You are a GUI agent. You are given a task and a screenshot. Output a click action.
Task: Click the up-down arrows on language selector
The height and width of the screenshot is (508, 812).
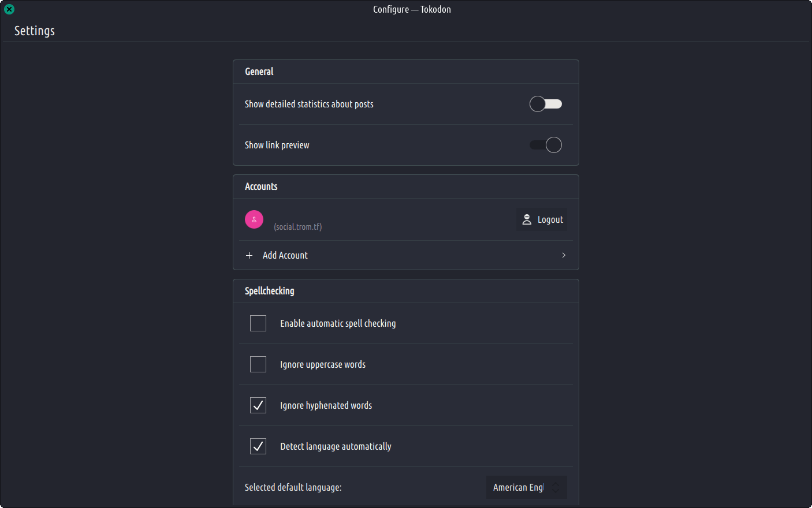(x=556, y=487)
